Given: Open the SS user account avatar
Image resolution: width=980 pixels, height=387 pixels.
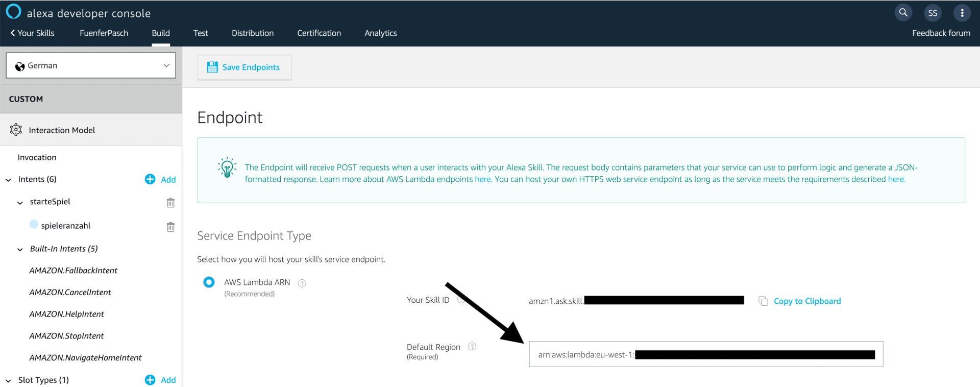Looking at the screenshot, I should (933, 13).
